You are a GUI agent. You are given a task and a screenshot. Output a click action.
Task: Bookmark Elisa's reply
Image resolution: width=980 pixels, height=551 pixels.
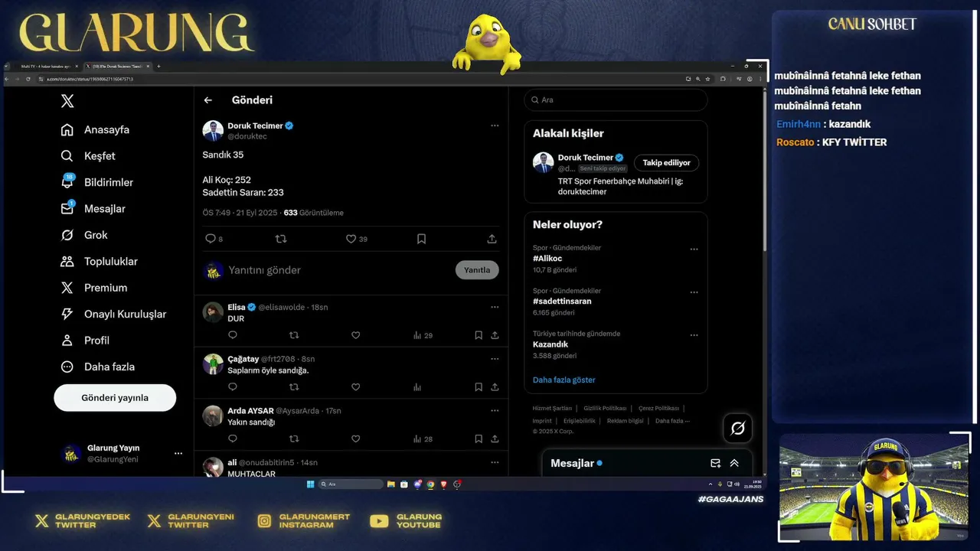(479, 335)
